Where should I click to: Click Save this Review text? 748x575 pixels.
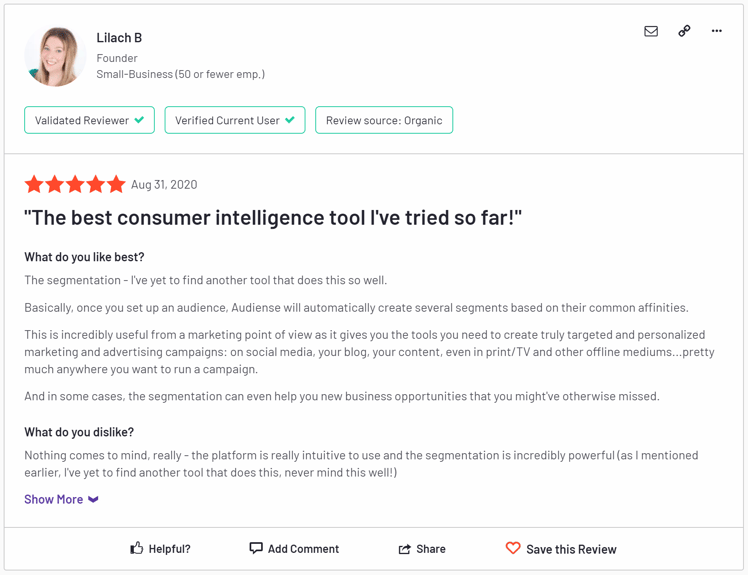571,549
